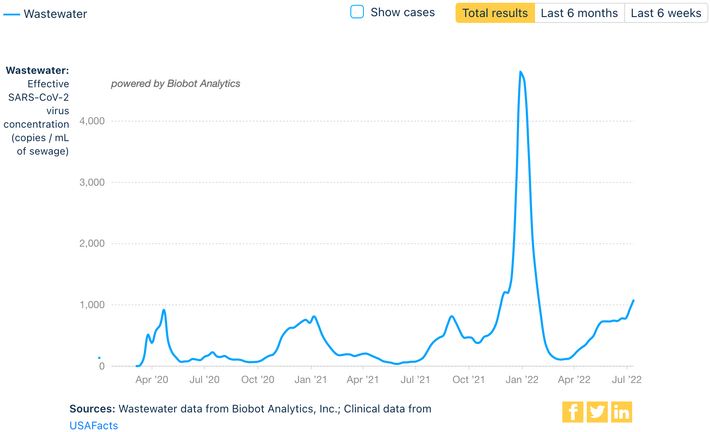The image size is (710, 432).
Task: Share the chart on LinkedIn
Action: [621, 411]
